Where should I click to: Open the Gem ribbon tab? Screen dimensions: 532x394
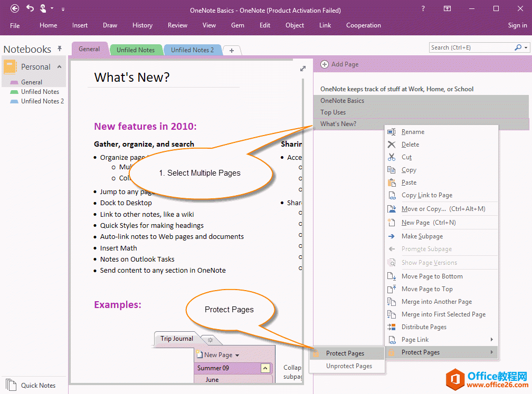pos(237,25)
